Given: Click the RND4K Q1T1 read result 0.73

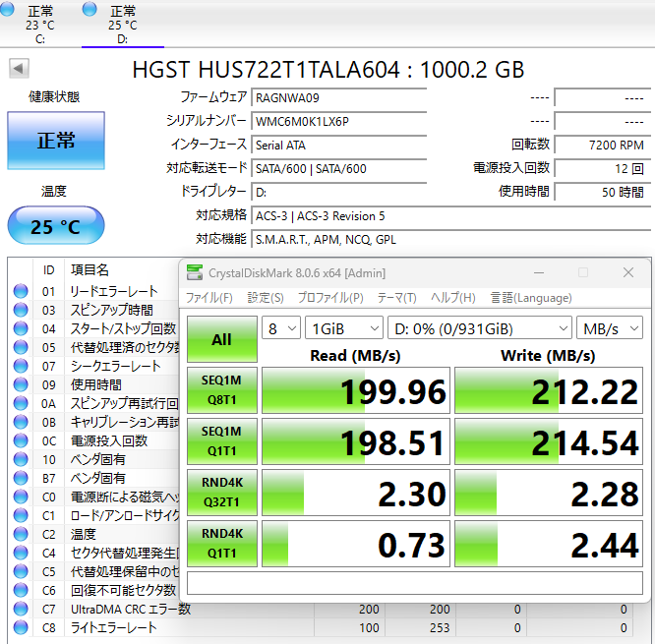Looking at the screenshot, I should click(356, 543).
